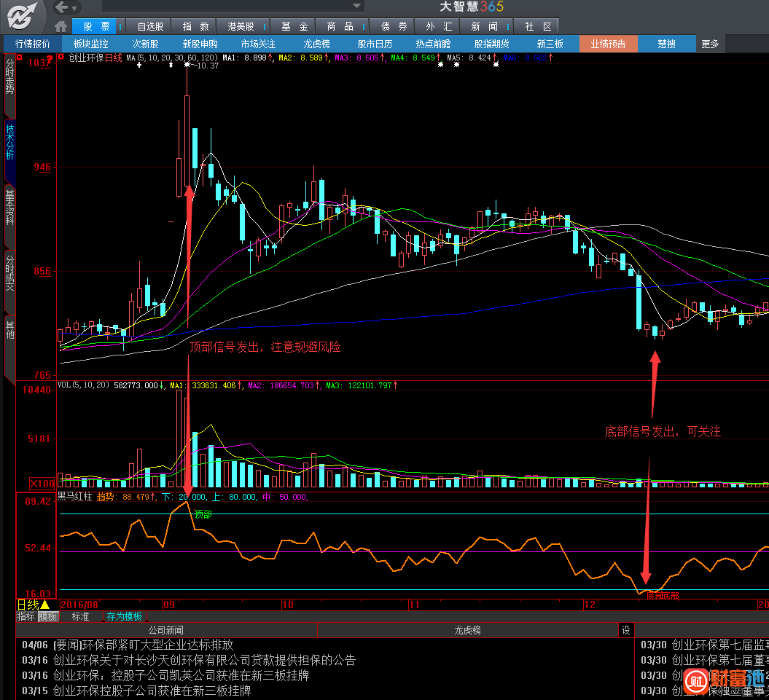Click the 存为模板 save template button

(x=124, y=617)
